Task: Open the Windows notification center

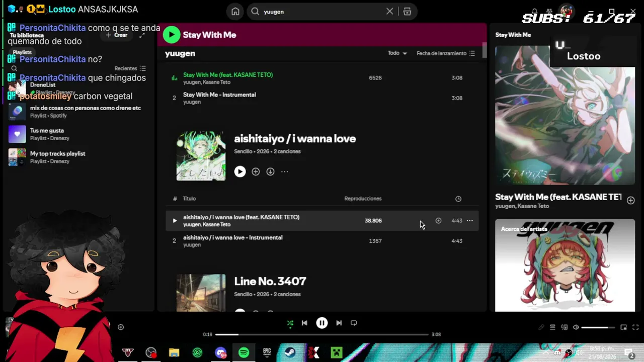Action: tap(629, 352)
